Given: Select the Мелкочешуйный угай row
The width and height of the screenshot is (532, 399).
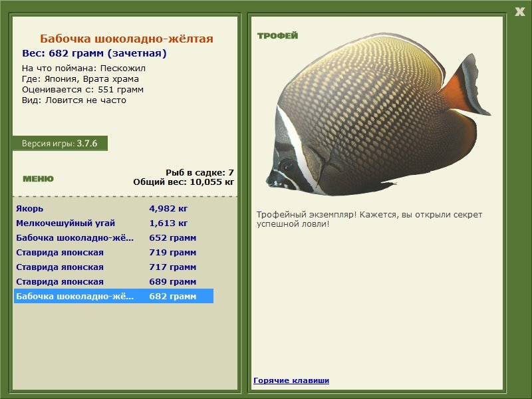Looking at the screenshot, I should 113,223.
